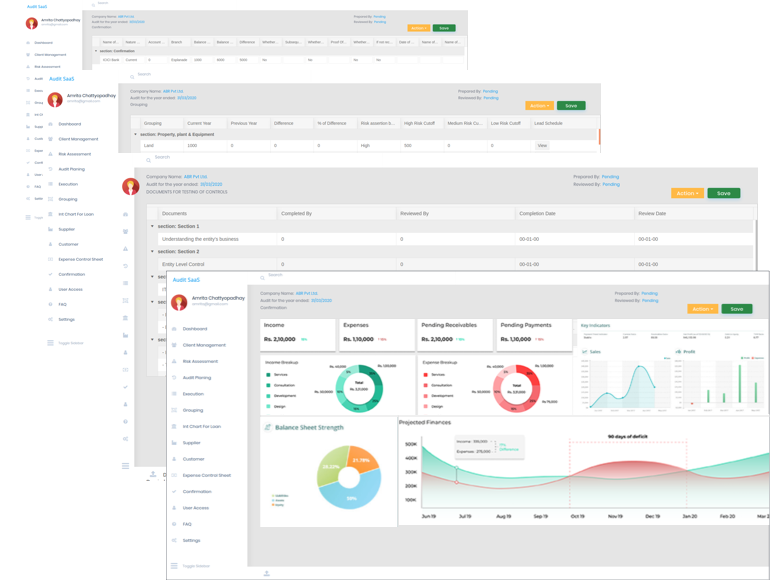
Task: Toggle Sidebar in the Grouping window
Action: [50, 343]
